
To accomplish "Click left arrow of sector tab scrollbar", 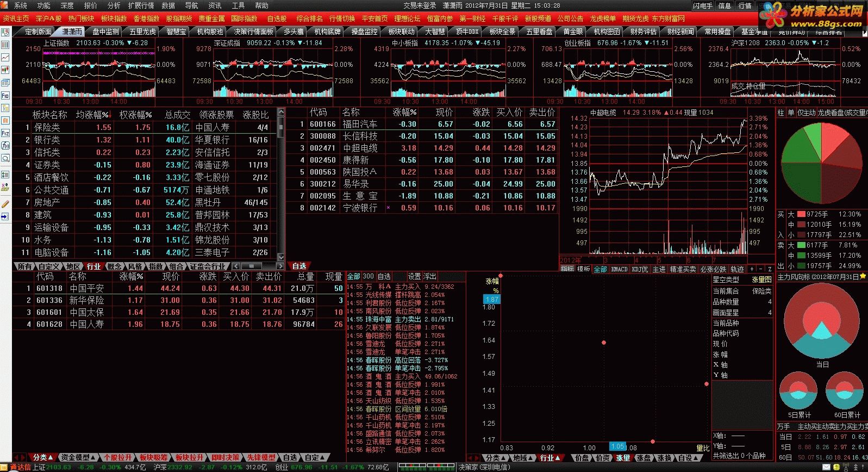I will 235,266.
